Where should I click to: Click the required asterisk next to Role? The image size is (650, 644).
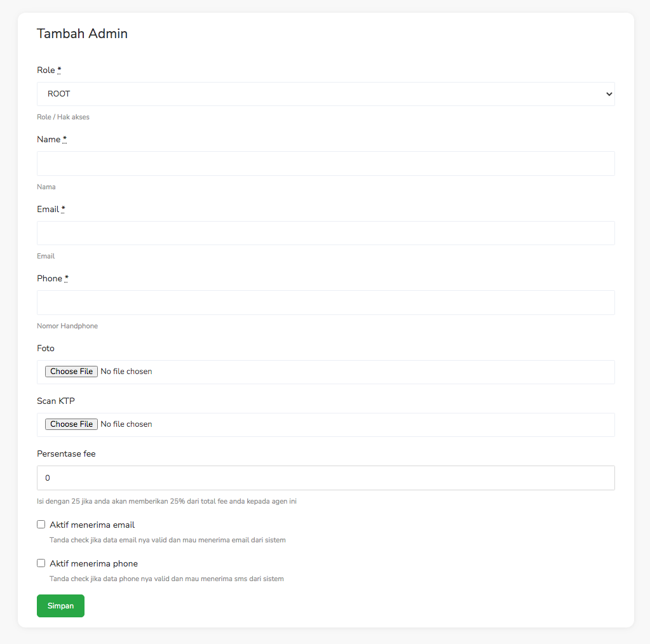click(x=59, y=70)
